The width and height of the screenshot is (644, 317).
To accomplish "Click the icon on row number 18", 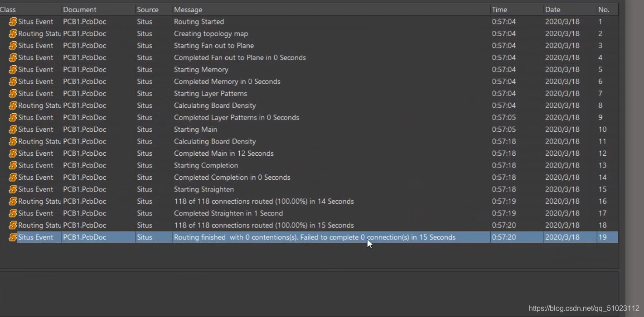I will pos(13,226).
